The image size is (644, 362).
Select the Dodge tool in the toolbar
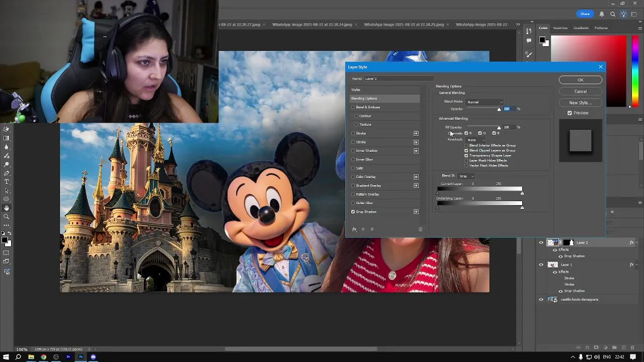coord(7,164)
